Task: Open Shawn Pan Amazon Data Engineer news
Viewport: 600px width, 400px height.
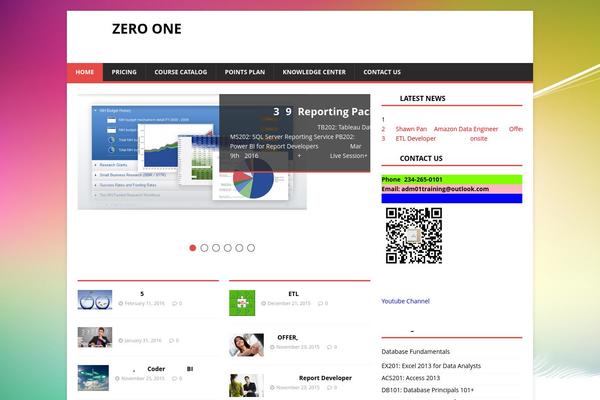Action: [459, 129]
